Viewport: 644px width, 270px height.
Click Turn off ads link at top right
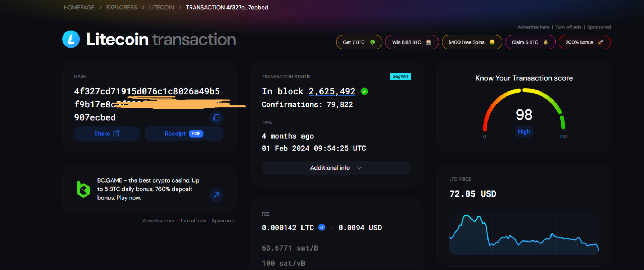(x=568, y=27)
